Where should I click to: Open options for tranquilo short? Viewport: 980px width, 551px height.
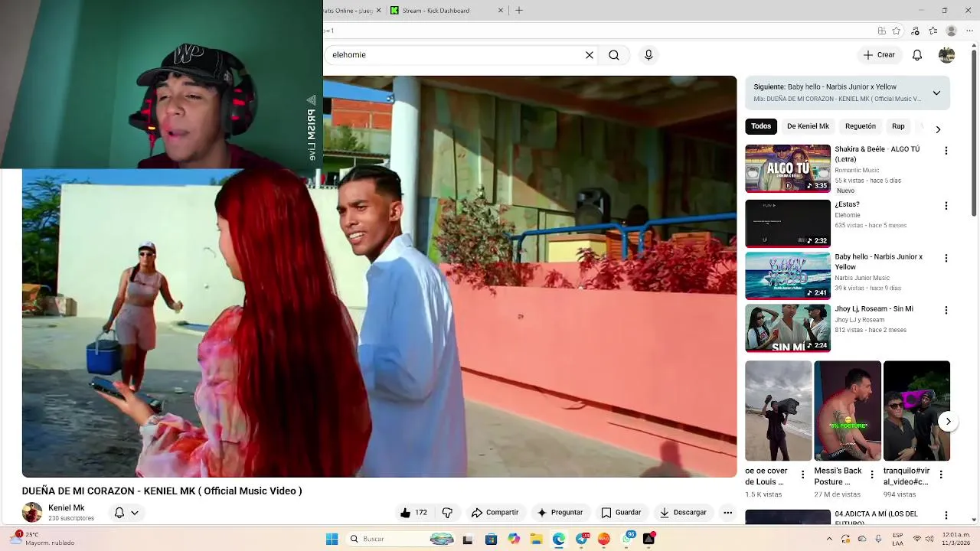[x=941, y=474]
